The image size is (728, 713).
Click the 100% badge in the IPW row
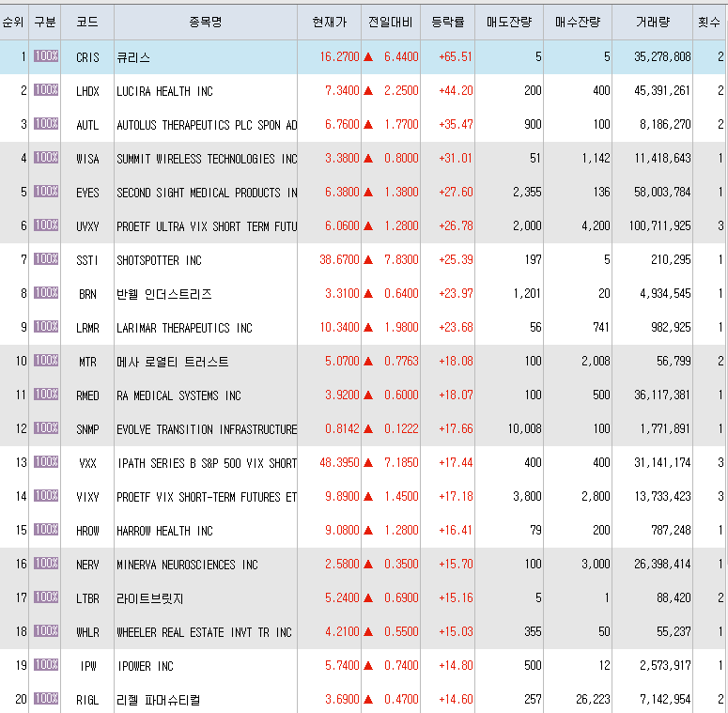(46, 665)
